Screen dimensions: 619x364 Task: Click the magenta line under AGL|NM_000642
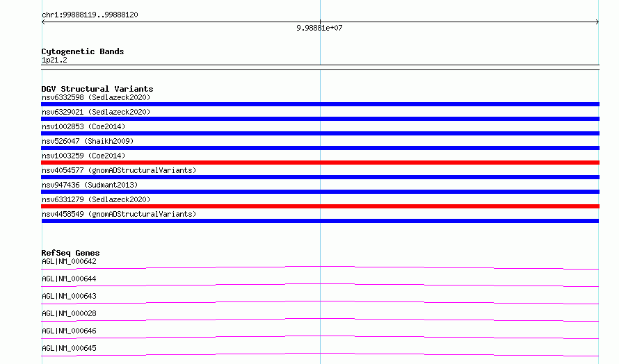320,267
